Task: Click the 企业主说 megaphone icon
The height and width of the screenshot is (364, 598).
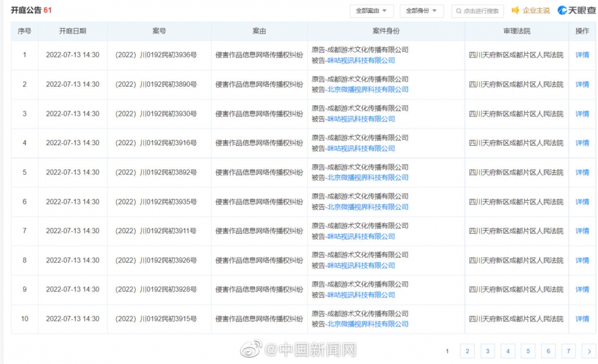Action: point(515,11)
